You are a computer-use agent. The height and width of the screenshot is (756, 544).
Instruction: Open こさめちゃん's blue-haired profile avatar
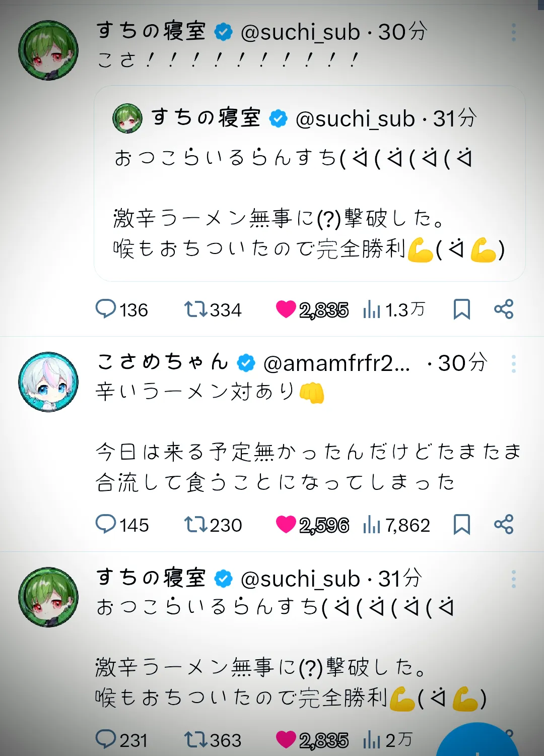(x=48, y=382)
